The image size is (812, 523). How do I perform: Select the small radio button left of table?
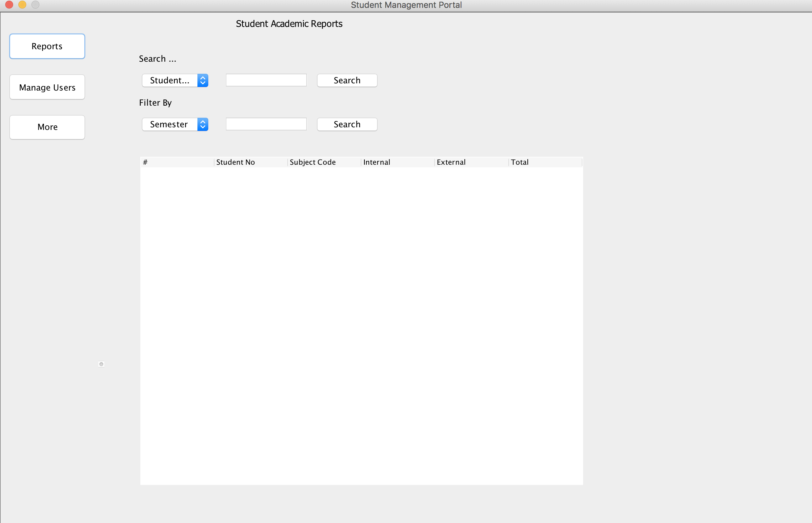click(101, 364)
